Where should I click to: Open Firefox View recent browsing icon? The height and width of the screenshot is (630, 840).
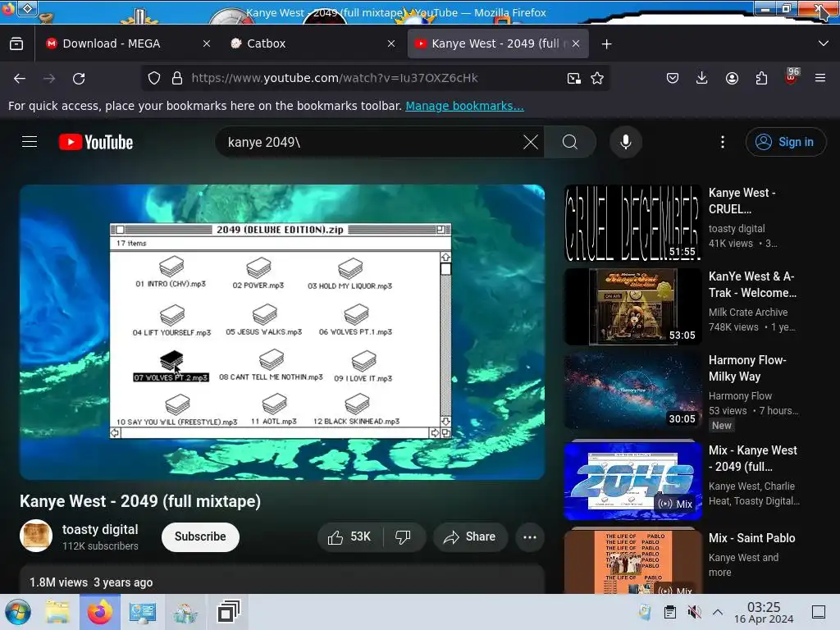click(16, 44)
